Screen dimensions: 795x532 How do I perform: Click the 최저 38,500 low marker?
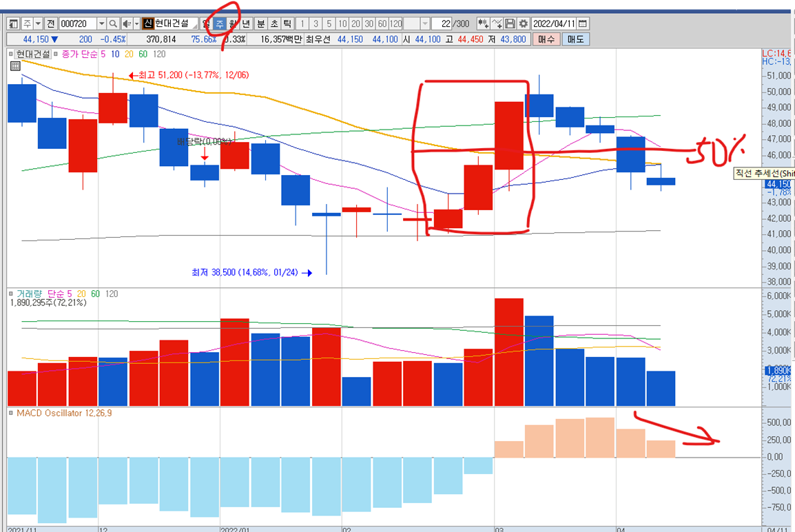click(x=251, y=272)
